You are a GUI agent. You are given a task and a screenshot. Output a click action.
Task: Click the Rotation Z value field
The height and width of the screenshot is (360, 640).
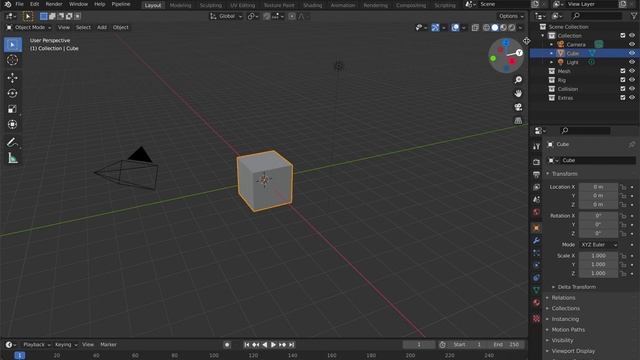[x=598, y=233]
